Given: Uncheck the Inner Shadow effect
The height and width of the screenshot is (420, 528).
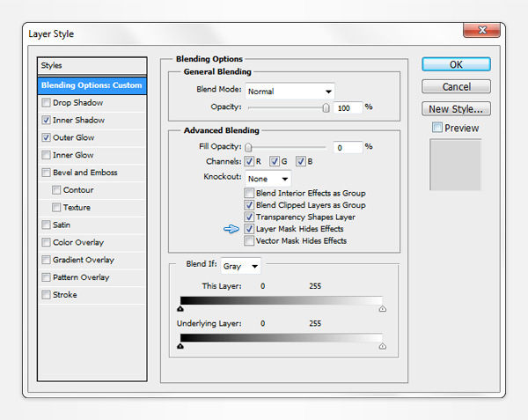Looking at the screenshot, I should [x=46, y=121].
